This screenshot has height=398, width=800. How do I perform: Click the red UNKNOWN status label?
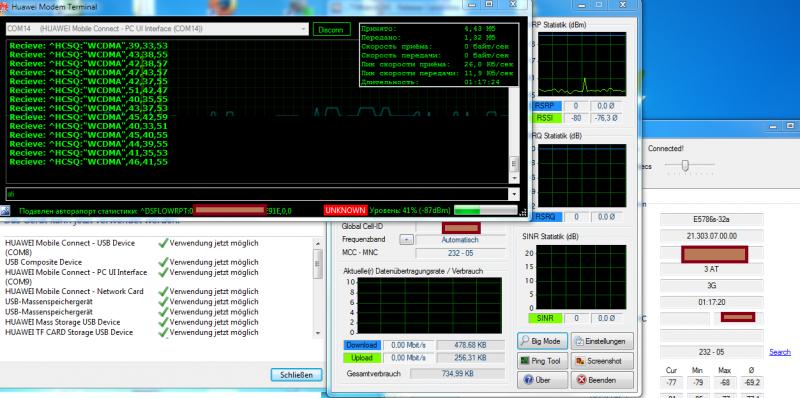tap(345, 210)
